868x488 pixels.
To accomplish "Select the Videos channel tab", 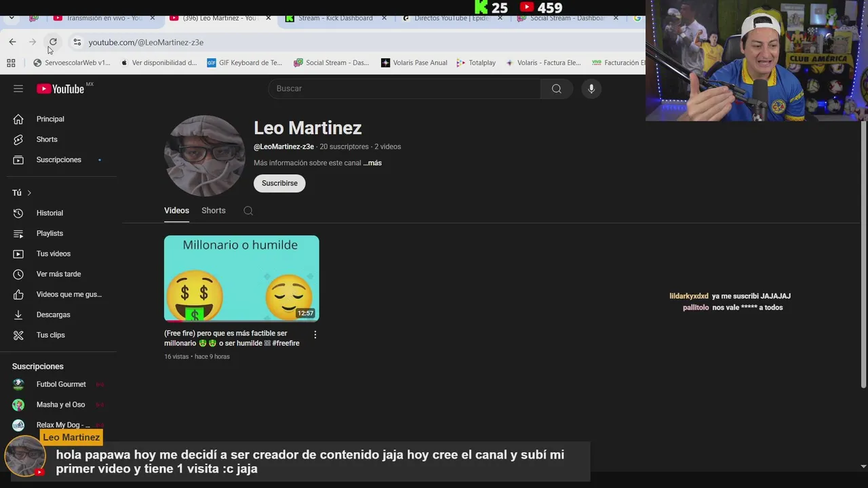I will 176,211.
